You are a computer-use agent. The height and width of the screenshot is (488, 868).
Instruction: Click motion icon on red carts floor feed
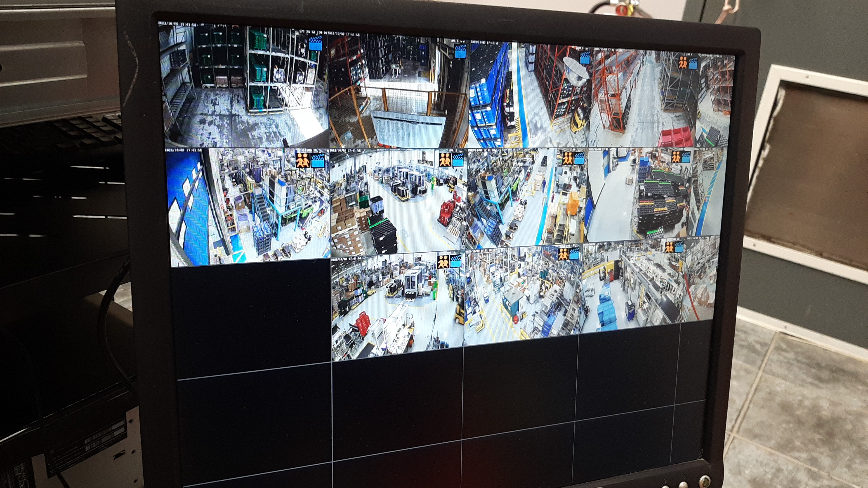445,160
